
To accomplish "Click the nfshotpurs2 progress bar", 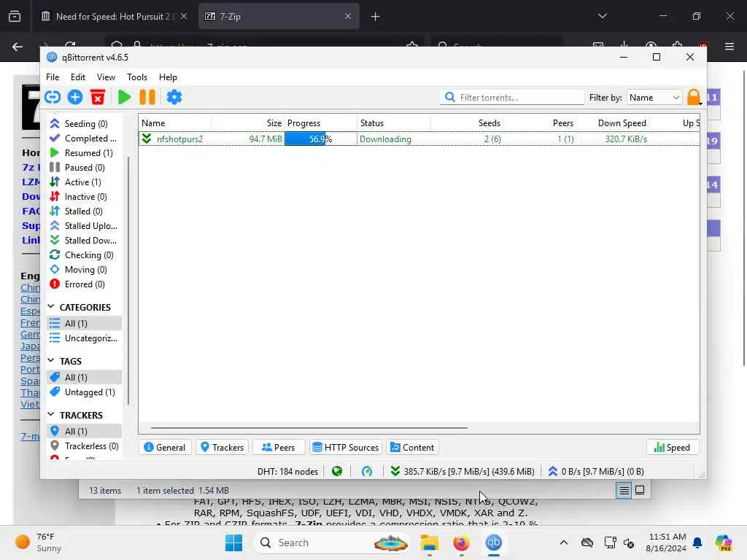I will tap(320, 139).
